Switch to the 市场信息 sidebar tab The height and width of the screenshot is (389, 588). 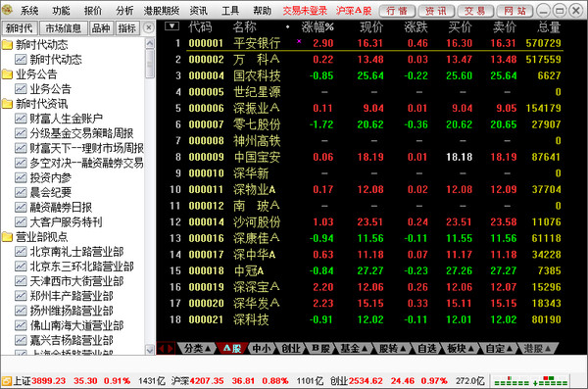(x=63, y=28)
